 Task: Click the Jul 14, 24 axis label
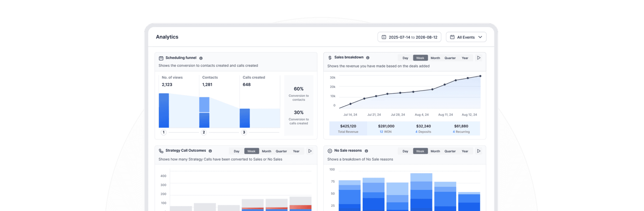(x=350, y=115)
